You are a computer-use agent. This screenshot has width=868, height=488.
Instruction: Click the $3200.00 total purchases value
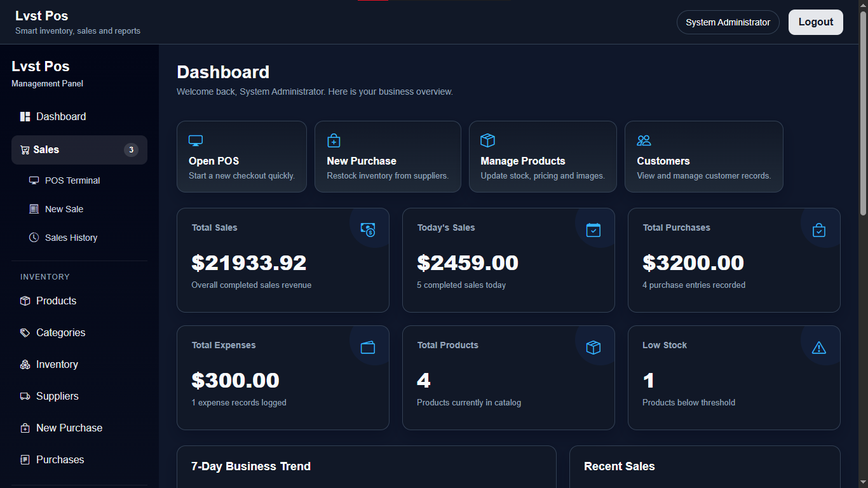(x=693, y=262)
